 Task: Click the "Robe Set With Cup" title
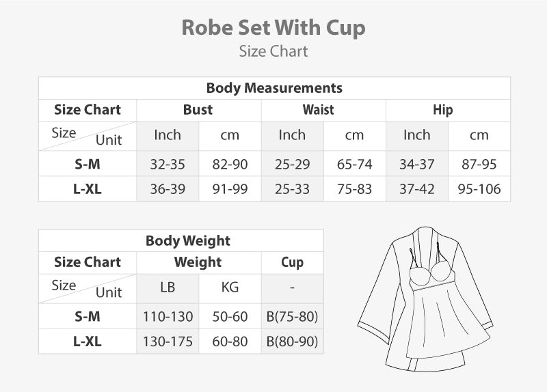273,27
